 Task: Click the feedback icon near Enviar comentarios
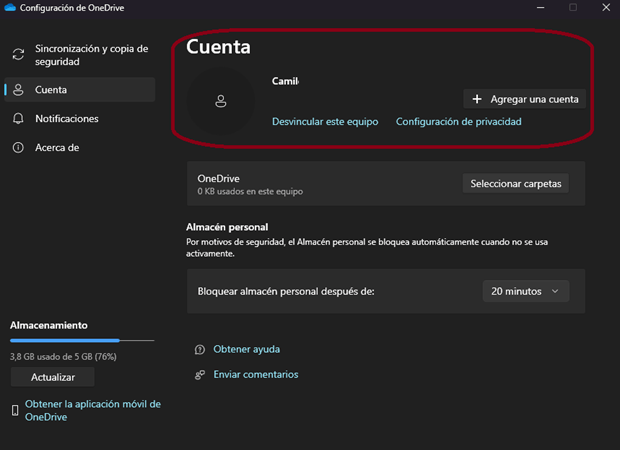[200, 374]
